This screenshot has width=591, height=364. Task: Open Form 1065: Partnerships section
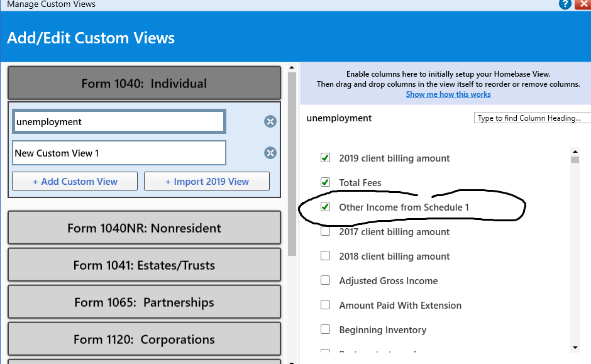click(144, 302)
